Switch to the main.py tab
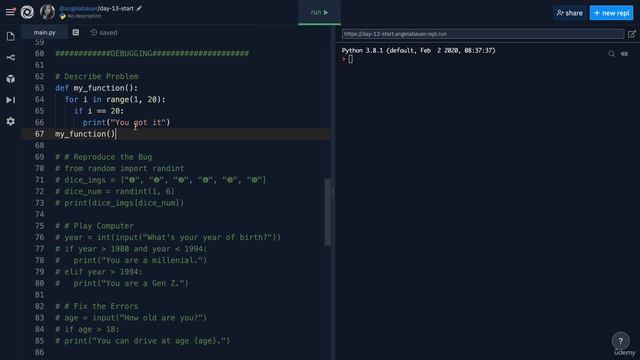 click(x=44, y=32)
